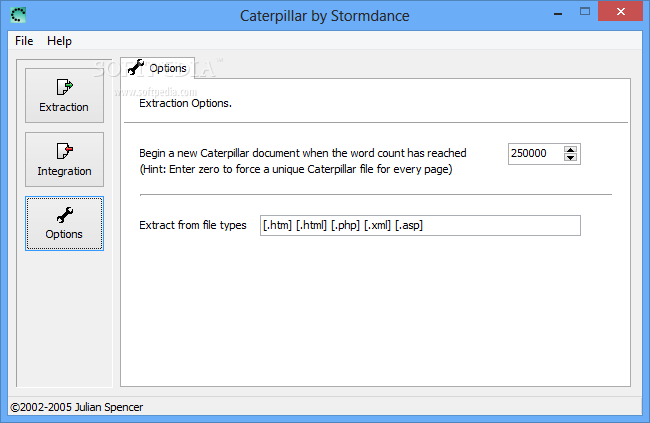This screenshot has width=650, height=423.
Task: Decrease word count with down arrow
Action: point(570,158)
